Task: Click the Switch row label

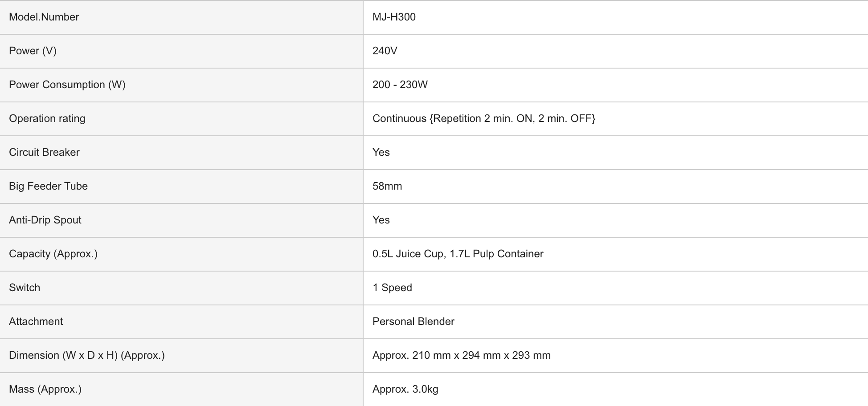Action: click(25, 288)
